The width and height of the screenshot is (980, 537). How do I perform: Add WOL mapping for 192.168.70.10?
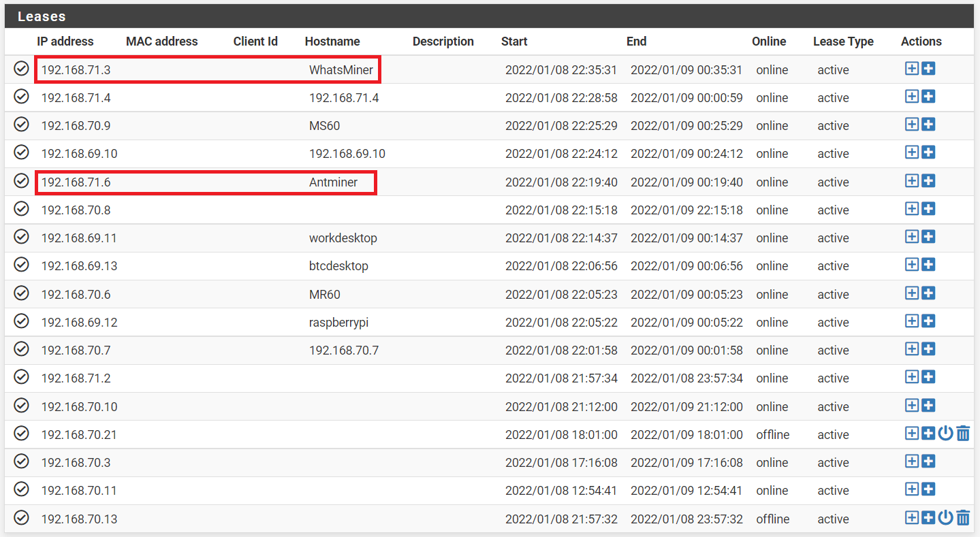928,406
